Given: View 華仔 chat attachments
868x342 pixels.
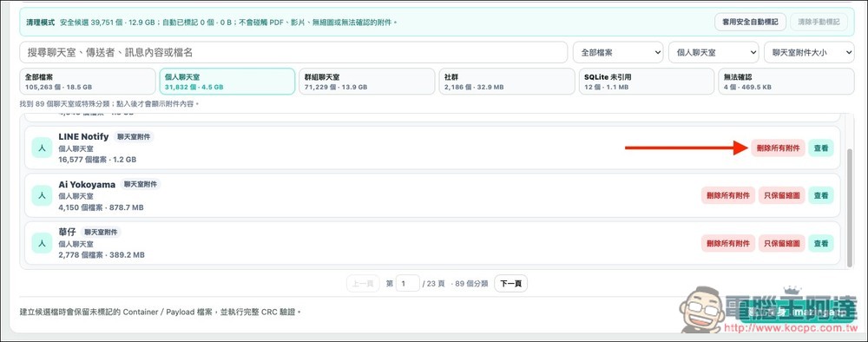Looking at the screenshot, I should point(821,244).
